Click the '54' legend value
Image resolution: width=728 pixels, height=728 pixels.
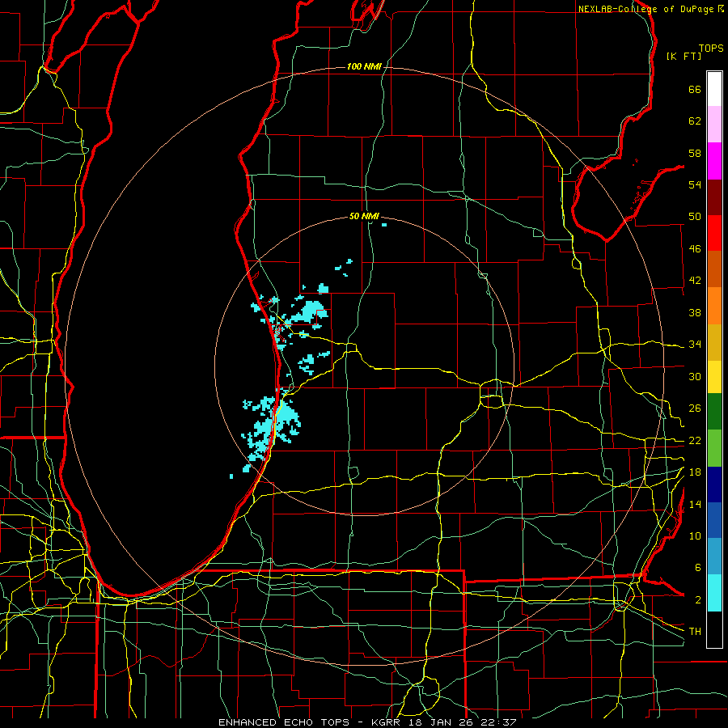695,184
